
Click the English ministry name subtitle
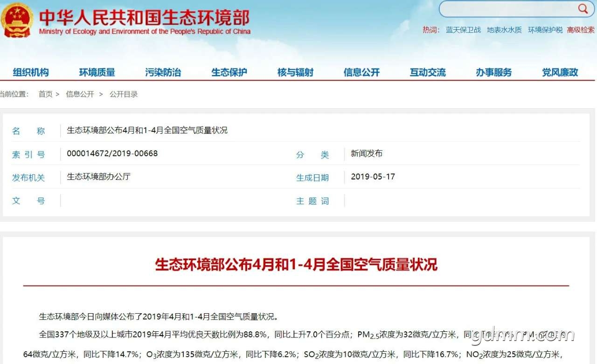145,32
